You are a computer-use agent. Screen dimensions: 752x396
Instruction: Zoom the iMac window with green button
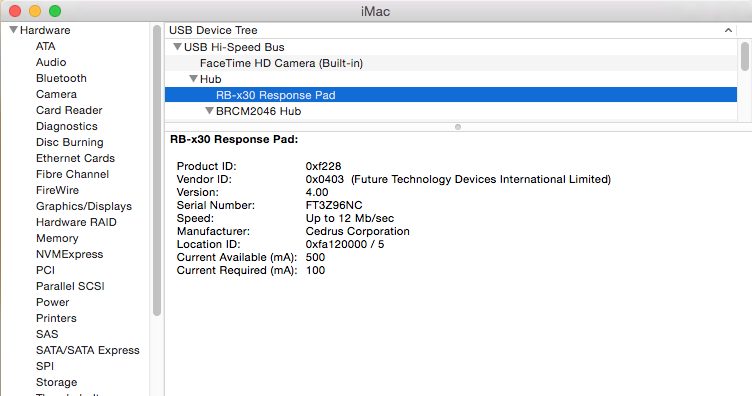pos(55,11)
